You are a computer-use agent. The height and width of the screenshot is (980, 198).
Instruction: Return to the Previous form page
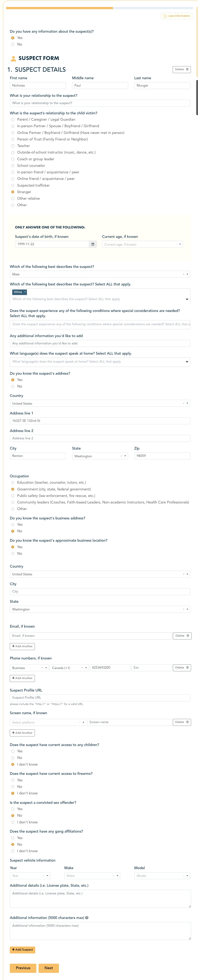point(23,968)
